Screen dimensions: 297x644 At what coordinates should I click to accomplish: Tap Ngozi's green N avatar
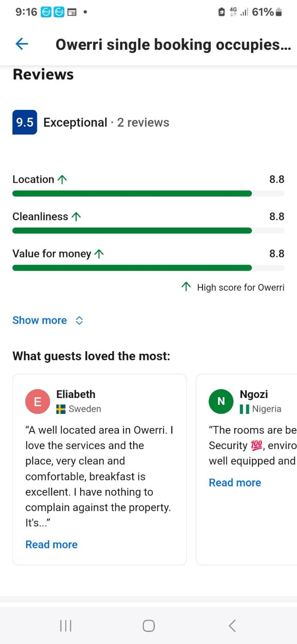221,402
